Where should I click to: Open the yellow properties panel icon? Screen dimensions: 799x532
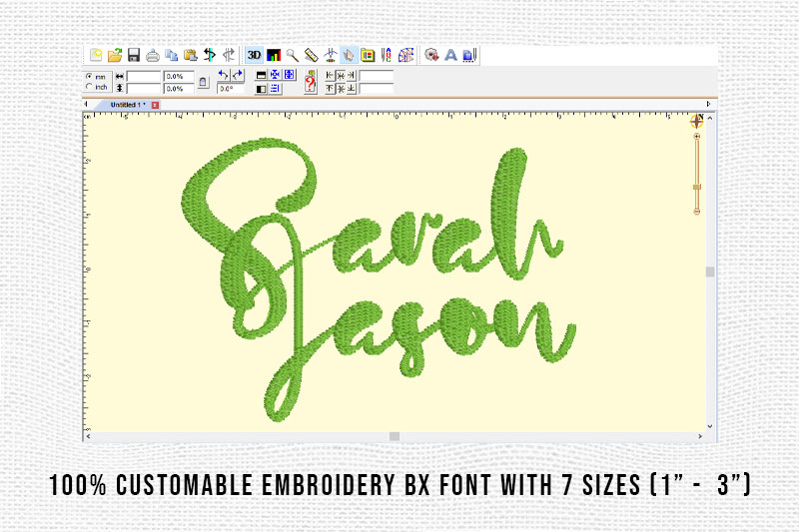pos(368,55)
